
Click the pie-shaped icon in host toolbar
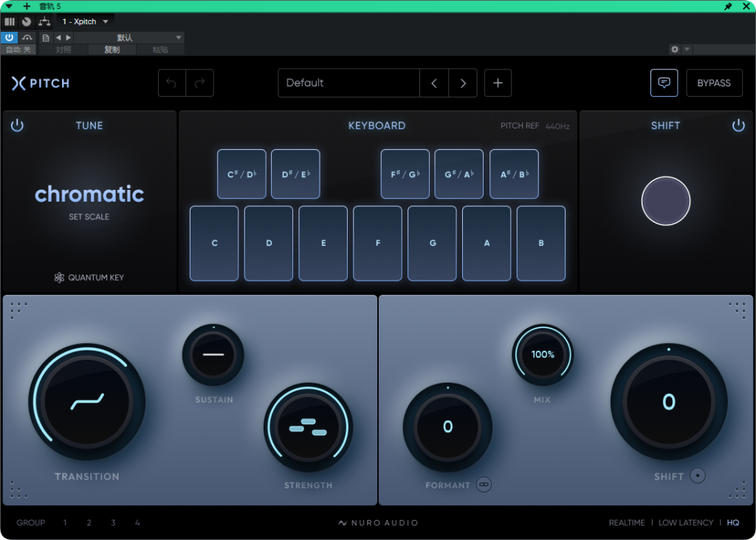[x=27, y=21]
